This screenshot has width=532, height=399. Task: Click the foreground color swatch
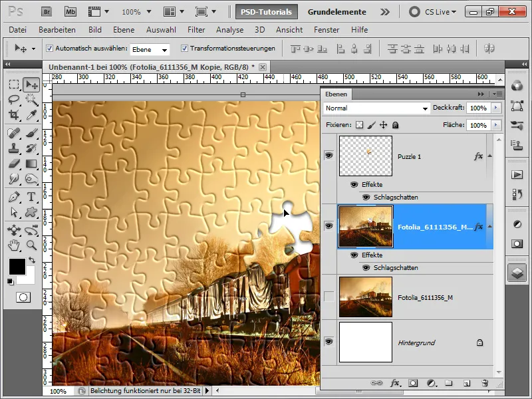[16, 265]
